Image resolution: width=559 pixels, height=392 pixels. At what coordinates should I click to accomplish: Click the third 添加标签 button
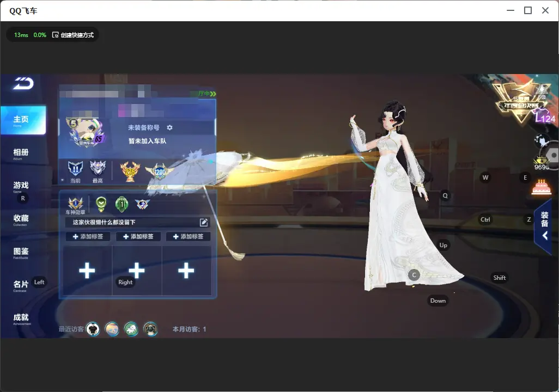coord(188,236)
